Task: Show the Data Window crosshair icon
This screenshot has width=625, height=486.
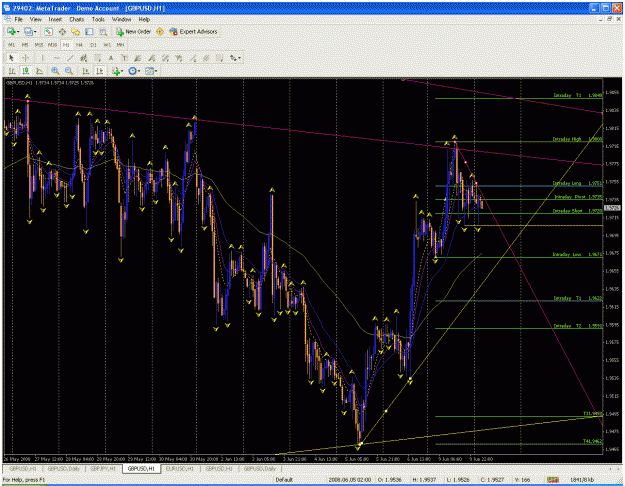Action: coord(62,32)
